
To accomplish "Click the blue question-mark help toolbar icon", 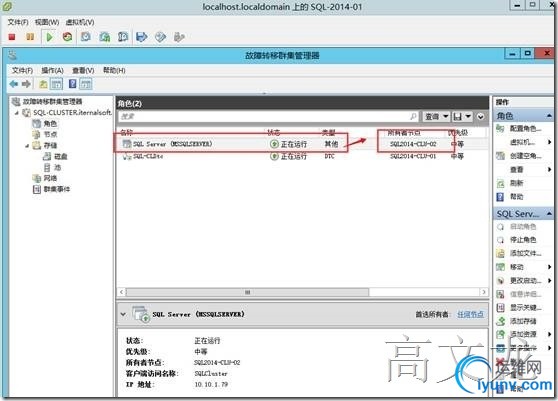I will (72, 84).
